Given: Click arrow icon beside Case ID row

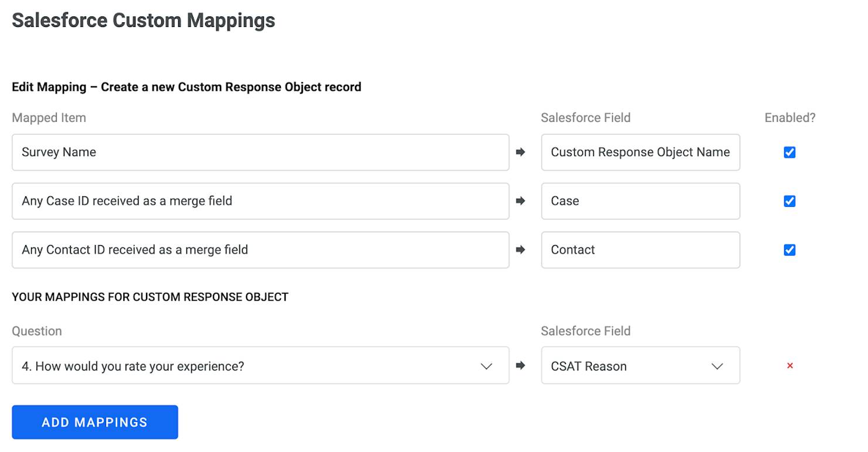Looking at the screenshot, I should pyautogui.click(x=520, y=201).
